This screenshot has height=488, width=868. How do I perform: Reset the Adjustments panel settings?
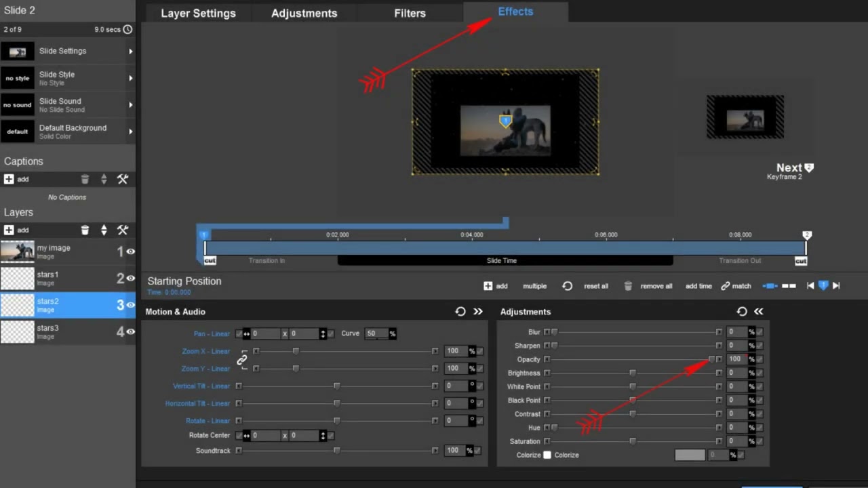pyautogui.click(x=742, y=311)
